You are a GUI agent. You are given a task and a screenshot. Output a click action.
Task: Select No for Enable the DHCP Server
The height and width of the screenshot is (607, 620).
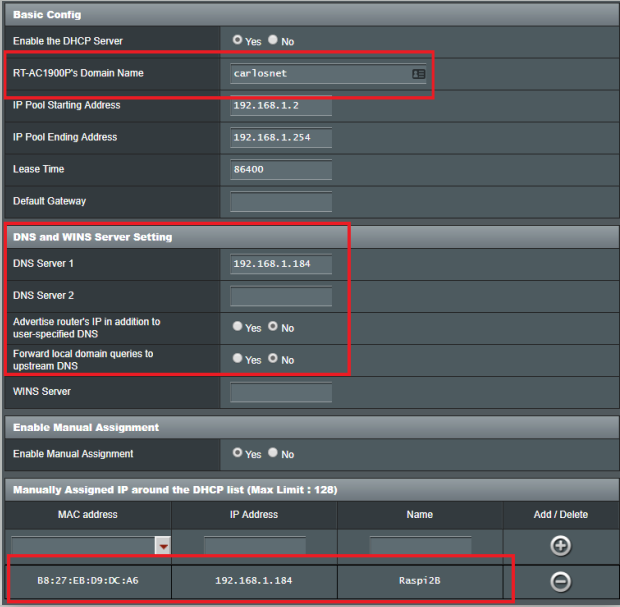point(273,40)
